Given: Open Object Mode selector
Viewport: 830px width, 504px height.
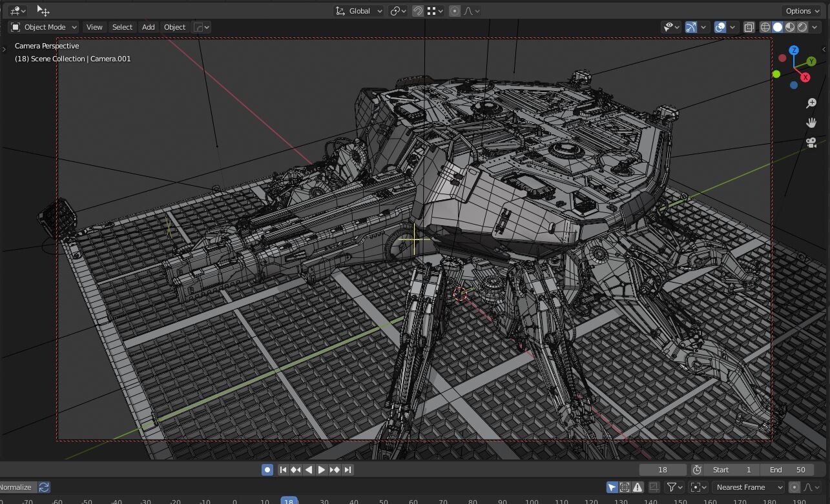Looking at the screenshot, I should (x=43, y=27).
